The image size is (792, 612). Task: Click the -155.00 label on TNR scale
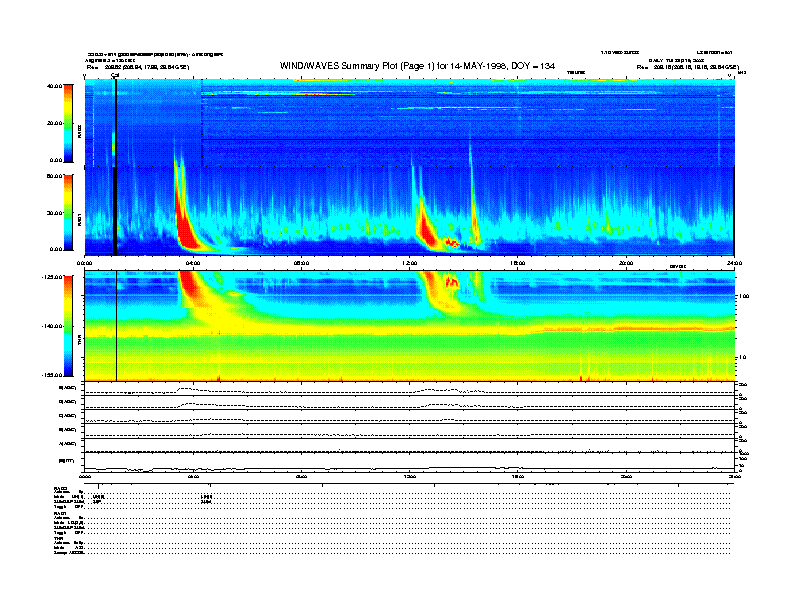point(52,375)
